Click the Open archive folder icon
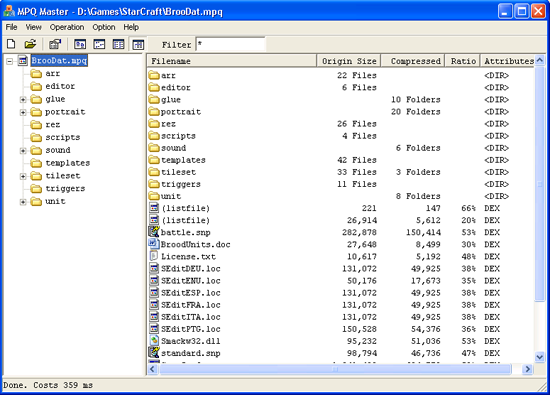Viewport: 550px width, 395px height. [31, 44]
